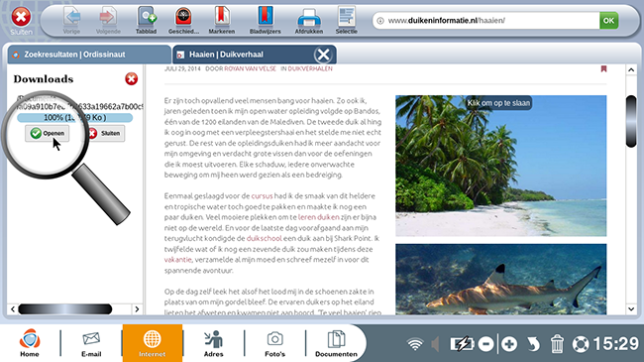Close the Downloads panel with red X
The image size is (644, 362).
coord(132,78)
